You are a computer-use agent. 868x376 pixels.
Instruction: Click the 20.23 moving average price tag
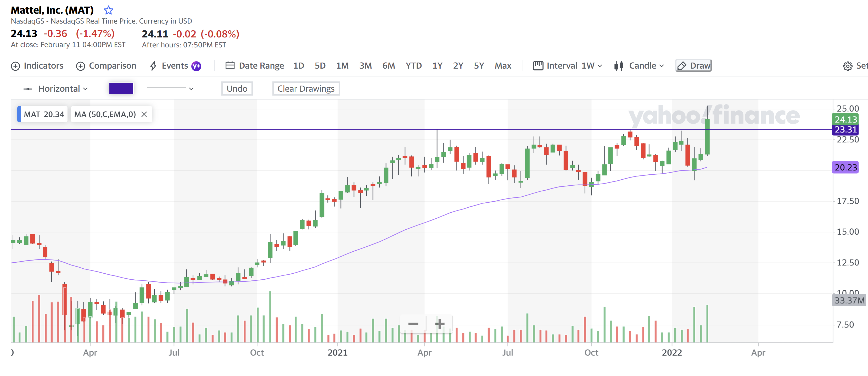pyautogui.click(x=846, y=168)
